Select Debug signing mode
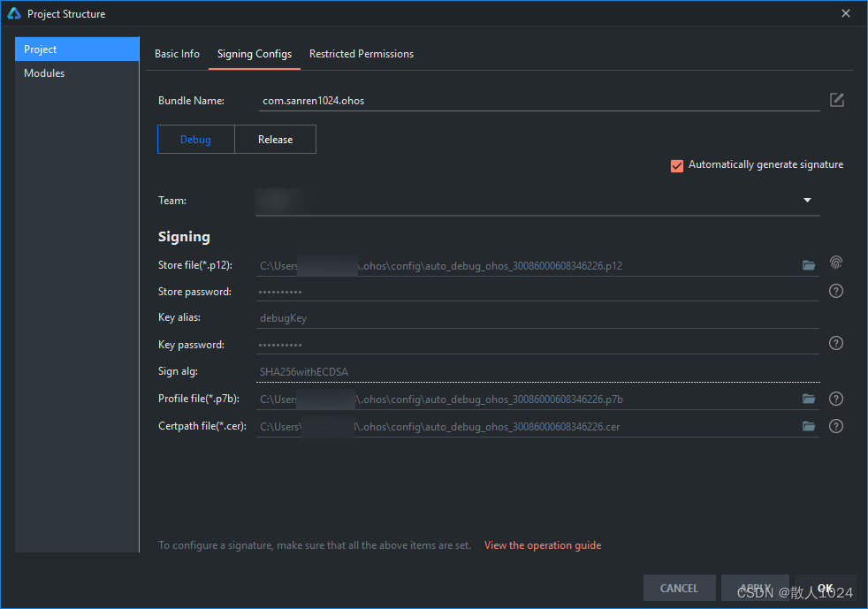The height and width of the screenshot is (609, 868). point(196,139)
